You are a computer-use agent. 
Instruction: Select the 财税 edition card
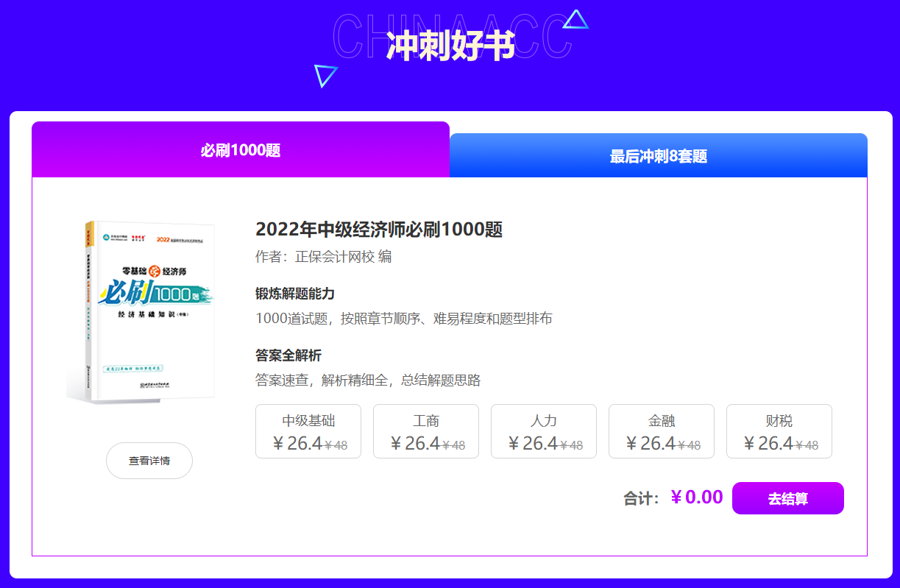point(779,431)
